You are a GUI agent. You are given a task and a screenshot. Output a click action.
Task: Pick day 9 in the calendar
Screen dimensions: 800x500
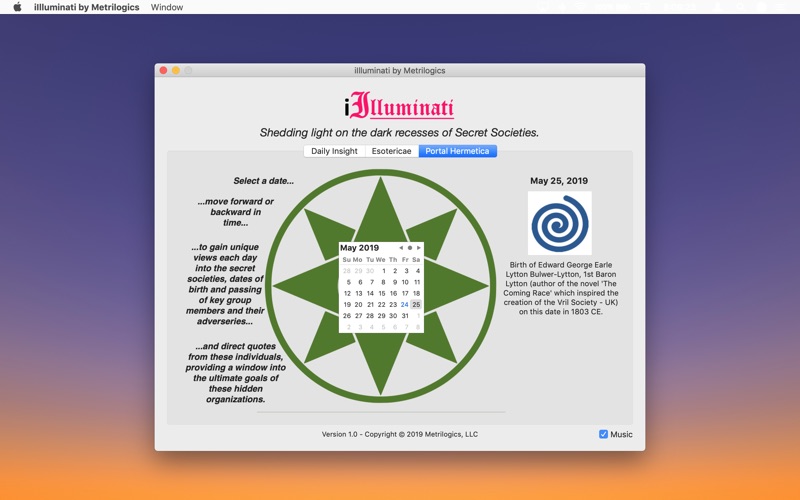[394, 282]
